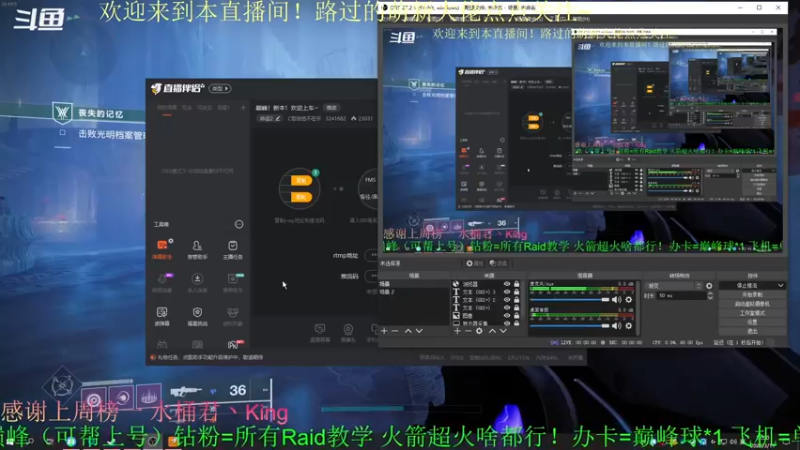Image resolution: width=800 pixels, height=450 pixels.
Task: Click the 桌面音频 volume slider
Action: tap(570, 326)
